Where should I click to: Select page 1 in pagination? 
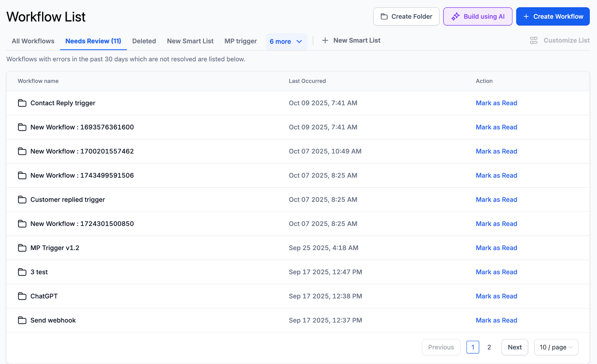(x=473, y=347)
